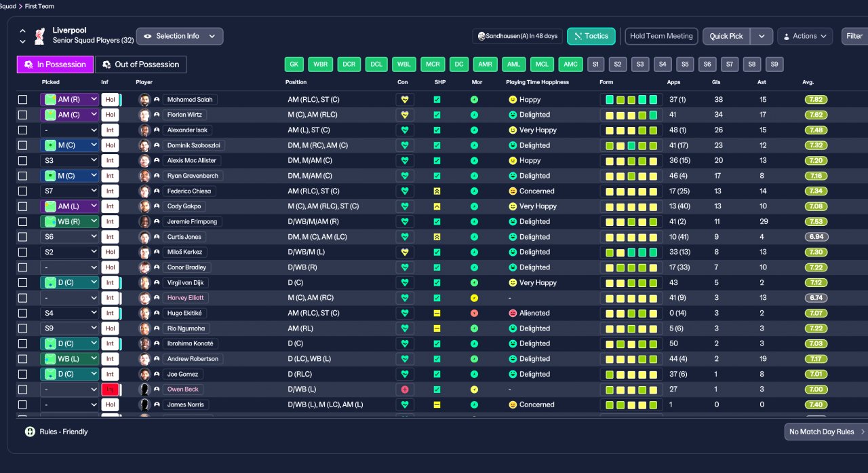Open Florian Wirtz's AM (C) picked dropdown
Viewport: 868px width, 473px height.
pos(70,115)
